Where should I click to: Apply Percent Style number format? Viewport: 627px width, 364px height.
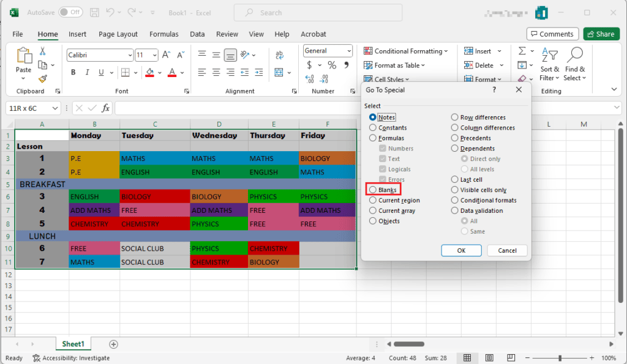(332, 65)
